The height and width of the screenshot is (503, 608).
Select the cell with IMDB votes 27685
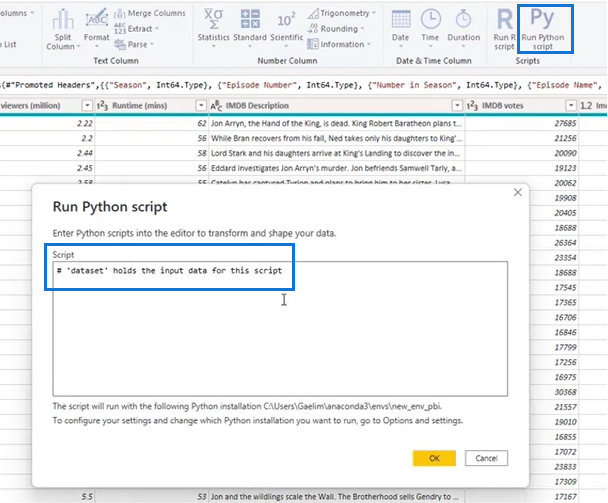[522, 123]
